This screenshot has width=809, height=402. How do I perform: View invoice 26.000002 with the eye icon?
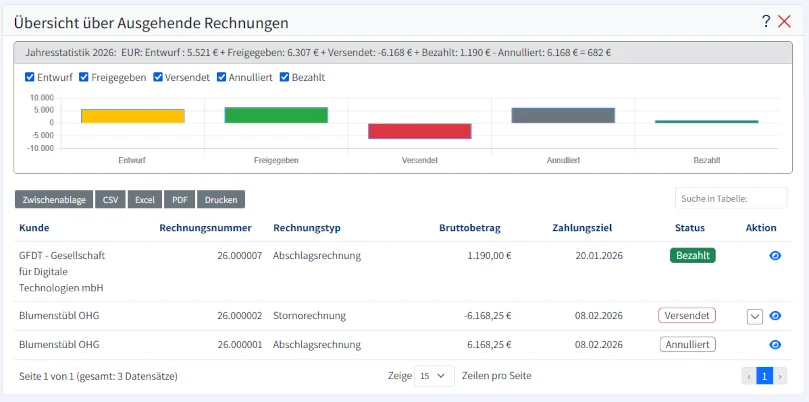775,316
